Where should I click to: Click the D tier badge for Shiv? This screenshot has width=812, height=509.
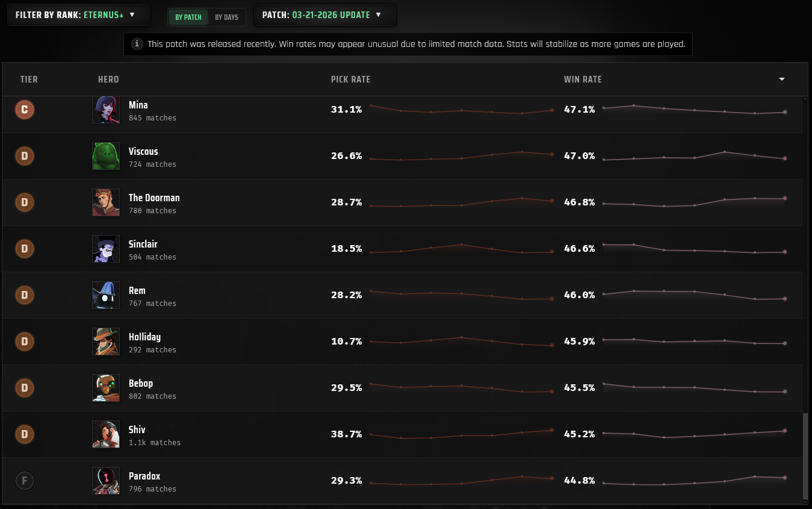click(x=25, y=434)
